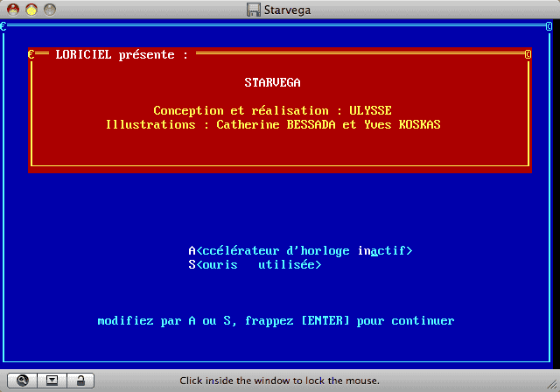Toggle 'S<ouris utilisée>' mouse option
The width and height of the screenshot is (560, 392).
pyautogui.click(x=255, y=265)
